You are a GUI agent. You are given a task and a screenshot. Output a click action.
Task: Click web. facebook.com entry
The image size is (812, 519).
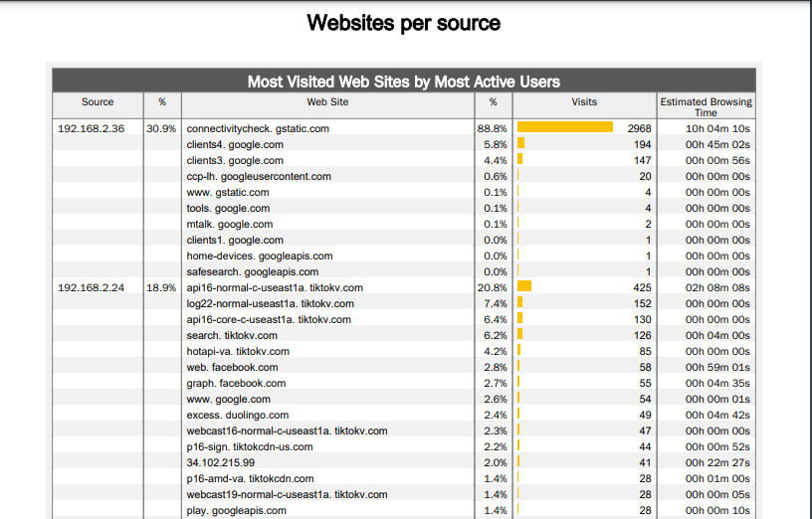coord(232,368)
